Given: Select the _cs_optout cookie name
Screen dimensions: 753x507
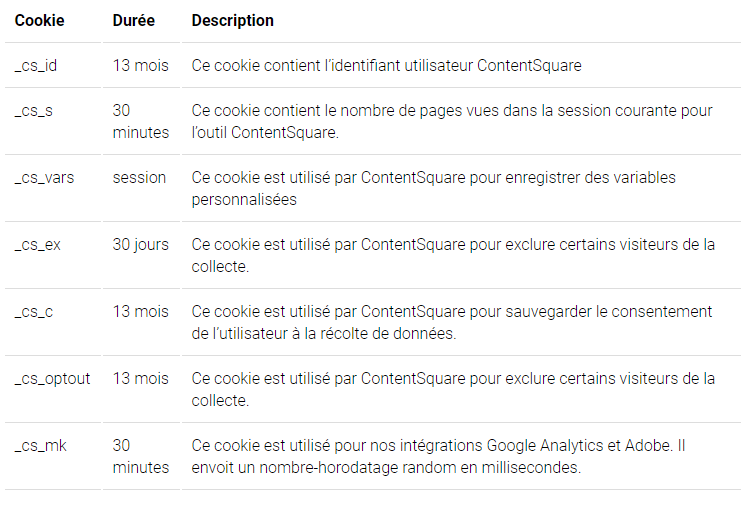Looking at the screenshot, I should (52, 379).
